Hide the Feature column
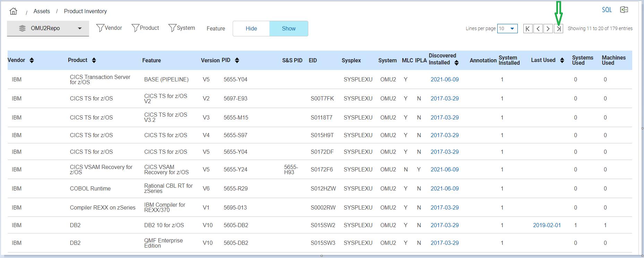The width and height of the screenshot is (644, 258). 251,28
